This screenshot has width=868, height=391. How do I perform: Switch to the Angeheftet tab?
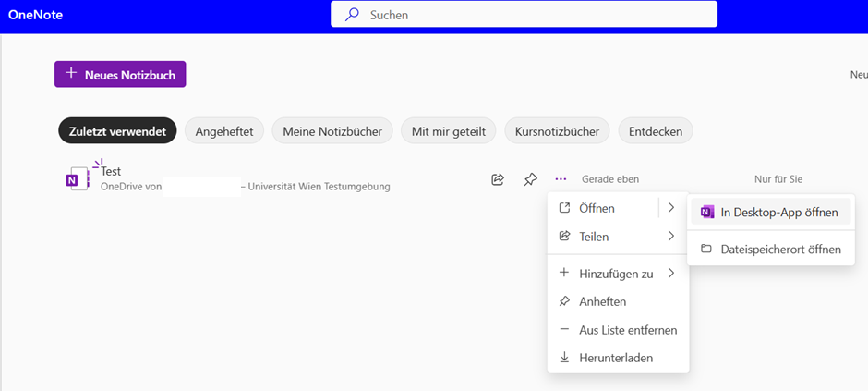(224, 131)
